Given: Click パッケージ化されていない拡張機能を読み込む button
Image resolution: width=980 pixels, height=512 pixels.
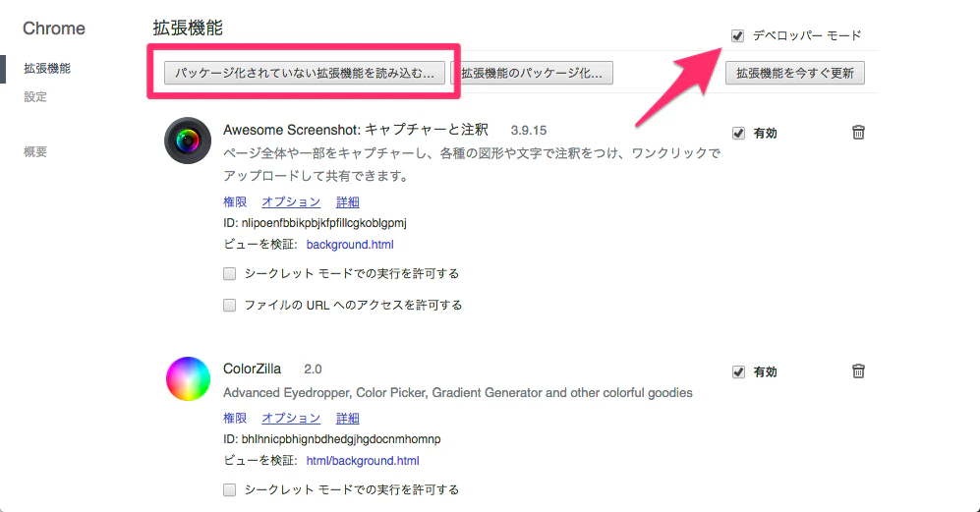Looking at the screenshot, I should pos(305,73).
